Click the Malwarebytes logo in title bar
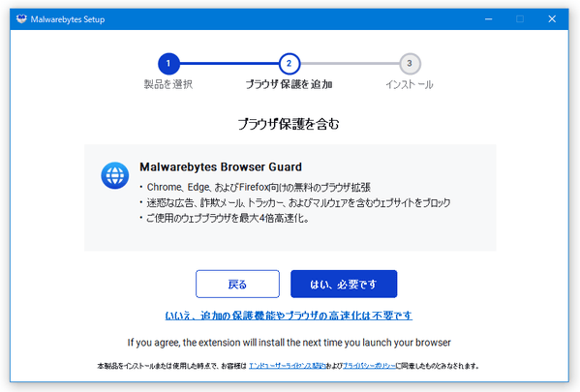 click(21, 18)
